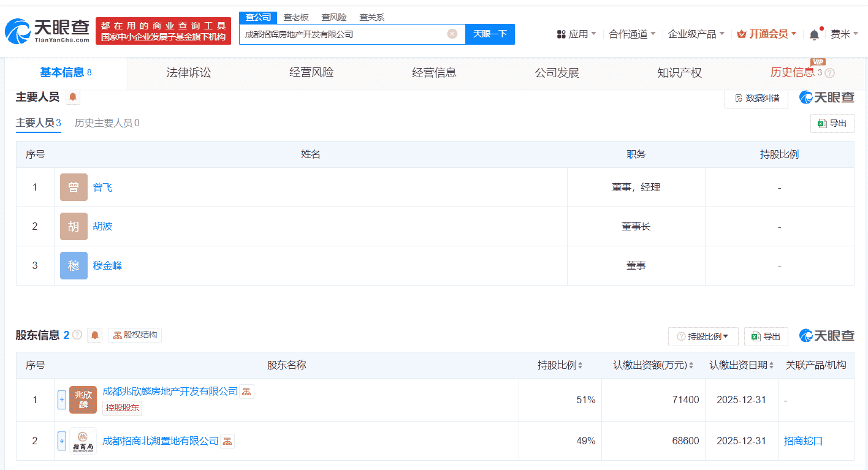Viewport: 868px width, 470px height.
Task: Click the notification bell in top header
Action: pos(814,34)
